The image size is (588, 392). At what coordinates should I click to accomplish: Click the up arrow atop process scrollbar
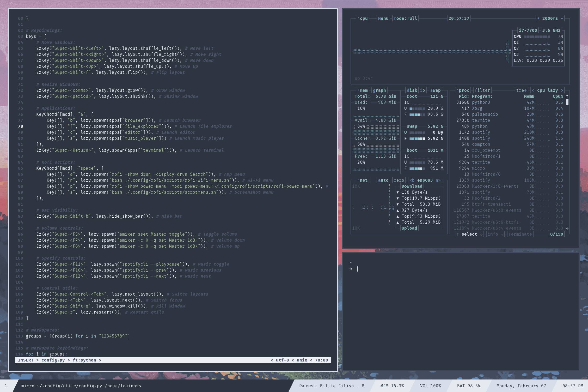567,96
